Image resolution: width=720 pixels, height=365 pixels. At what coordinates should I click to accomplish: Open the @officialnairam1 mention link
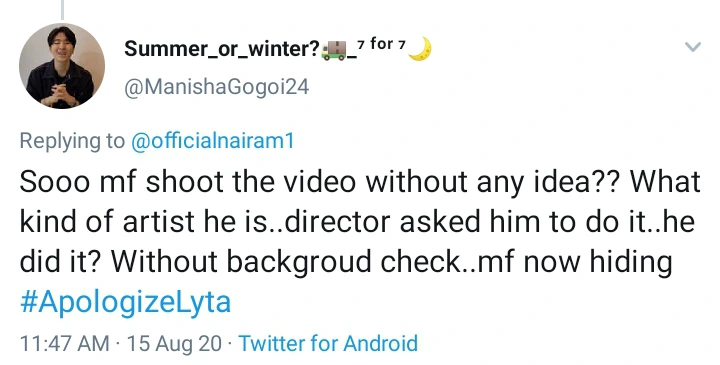coord(212,140)
